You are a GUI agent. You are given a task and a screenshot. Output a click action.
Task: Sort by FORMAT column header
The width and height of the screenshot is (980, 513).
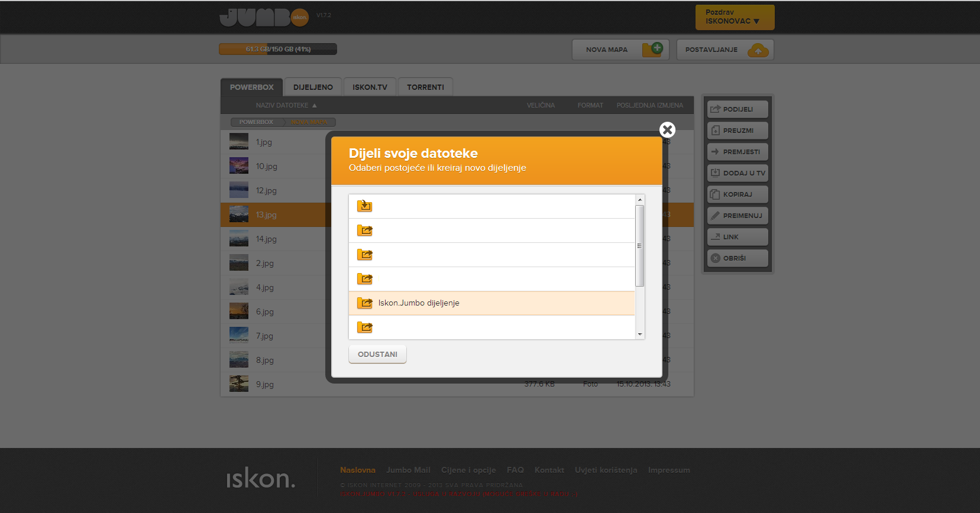pyautogui.click(x=590, y=105)
